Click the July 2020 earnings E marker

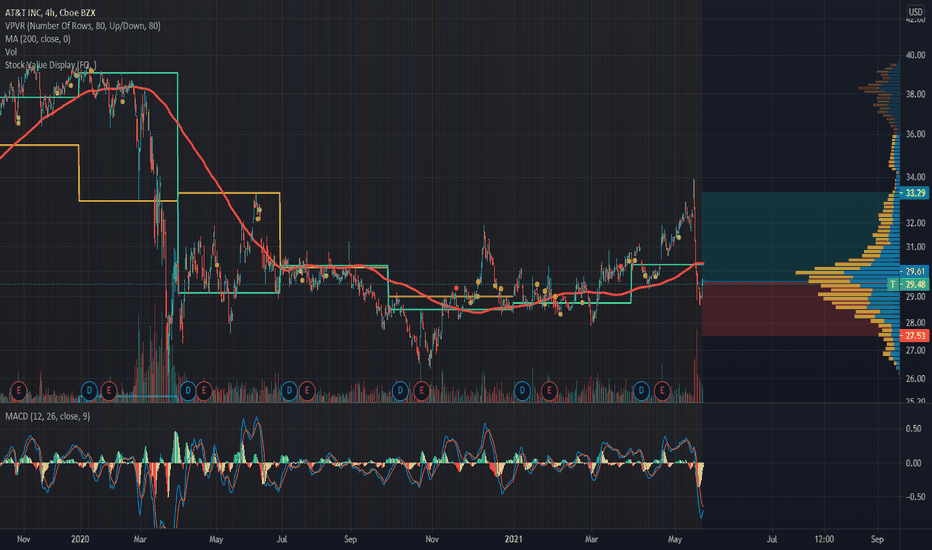click(307, 391)
